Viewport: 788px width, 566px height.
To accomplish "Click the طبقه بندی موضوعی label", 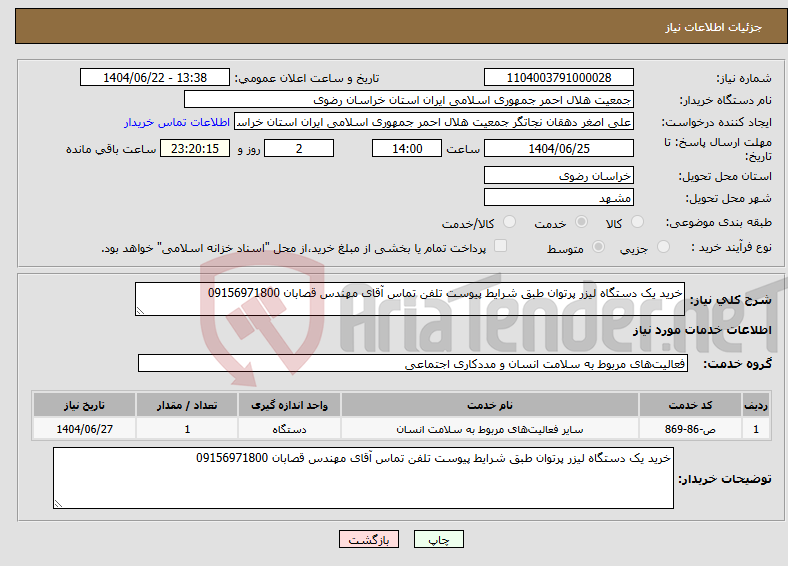I will [x=719, y=222].
